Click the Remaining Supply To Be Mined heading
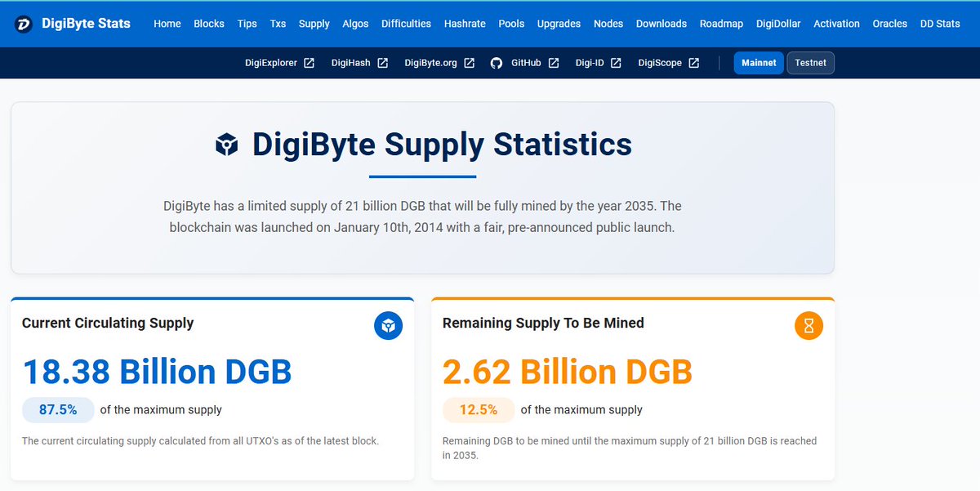 coord(543,323)
